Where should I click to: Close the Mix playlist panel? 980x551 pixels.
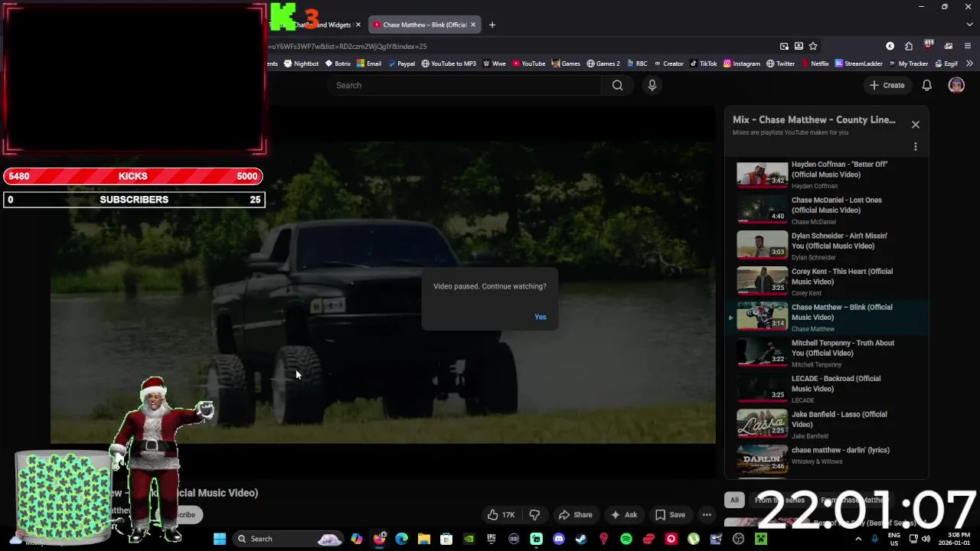pos(915,125)
